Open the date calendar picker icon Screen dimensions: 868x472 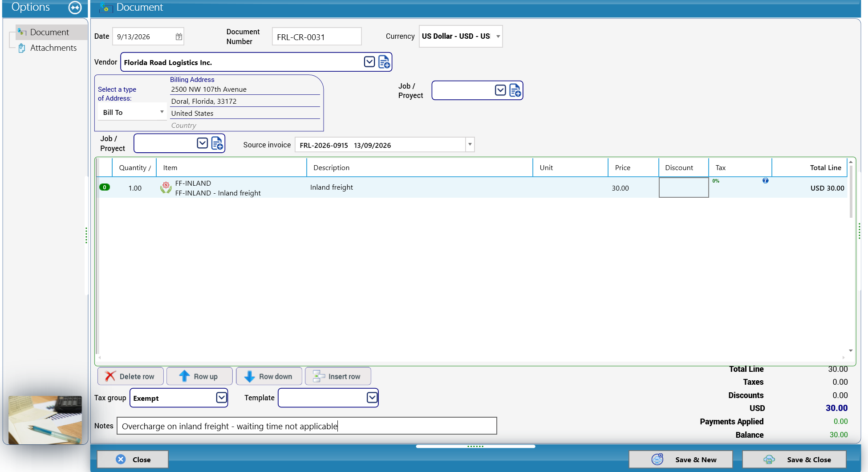click(178, 37)
